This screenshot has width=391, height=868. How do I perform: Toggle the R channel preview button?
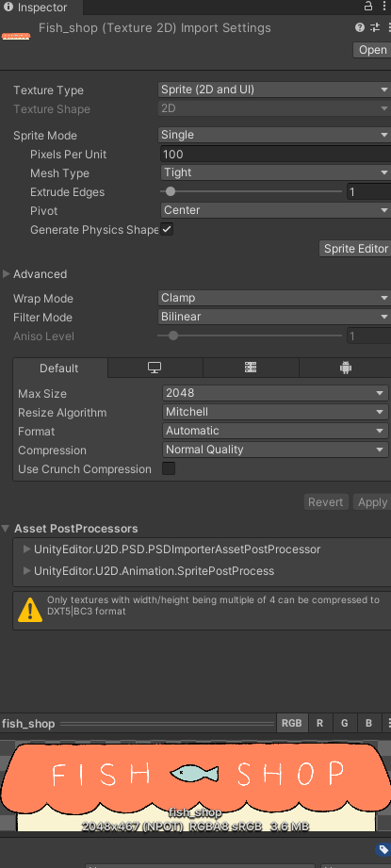click(x=319, y=723)
